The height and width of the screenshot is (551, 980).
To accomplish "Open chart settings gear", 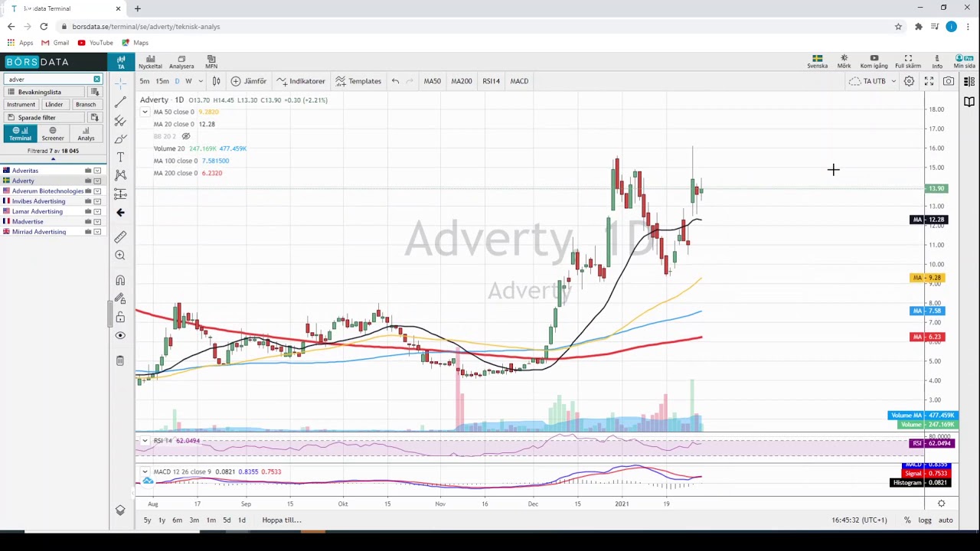I will coord(909,81).
